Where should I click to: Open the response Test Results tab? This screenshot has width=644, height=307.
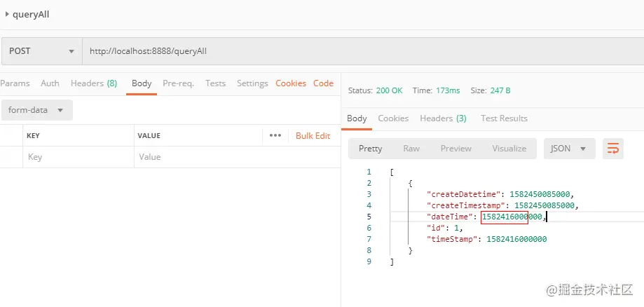coord(504,118)
